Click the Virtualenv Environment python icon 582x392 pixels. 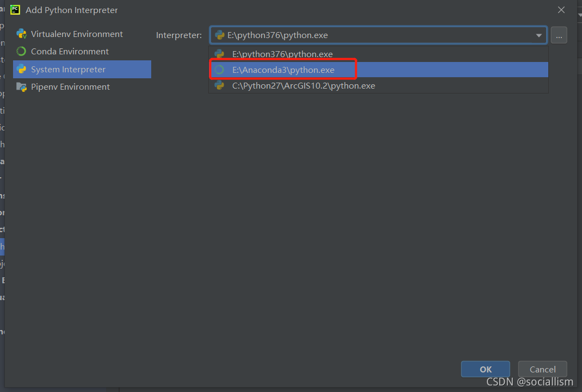pos(22,34)
